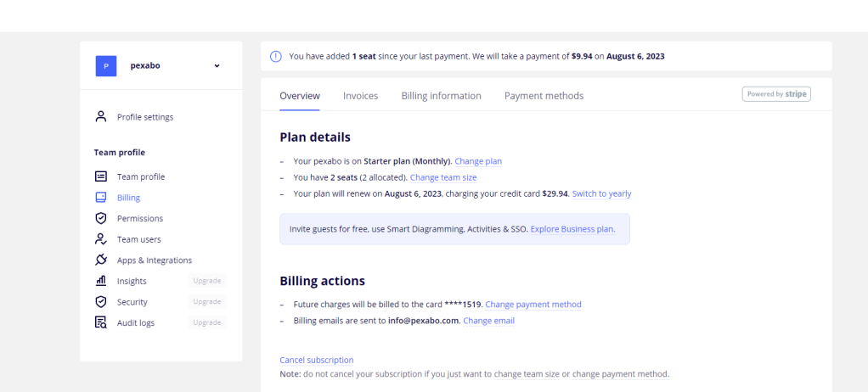Viewport: 868px width, 392px height.
Task: Click Upgrade badge next to Security
Action: click(207, 302)
